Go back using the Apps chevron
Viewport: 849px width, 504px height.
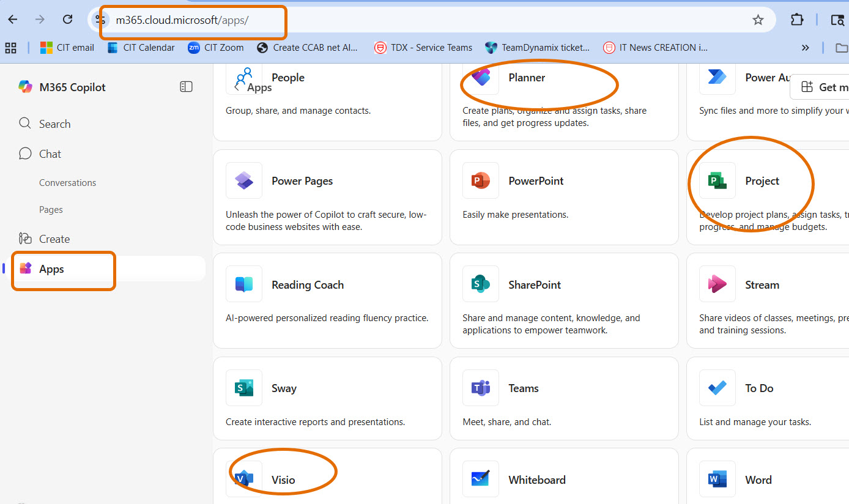(237, 87)
